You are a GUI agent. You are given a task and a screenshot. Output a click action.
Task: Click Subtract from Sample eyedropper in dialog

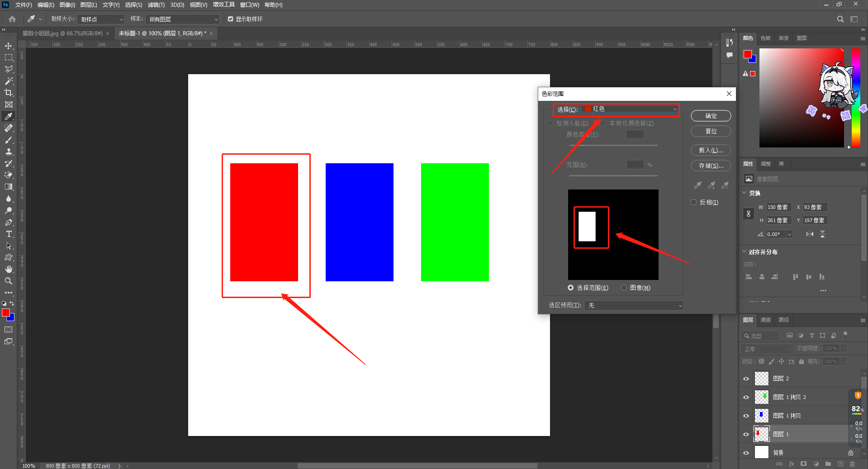[x=725, y=185]
